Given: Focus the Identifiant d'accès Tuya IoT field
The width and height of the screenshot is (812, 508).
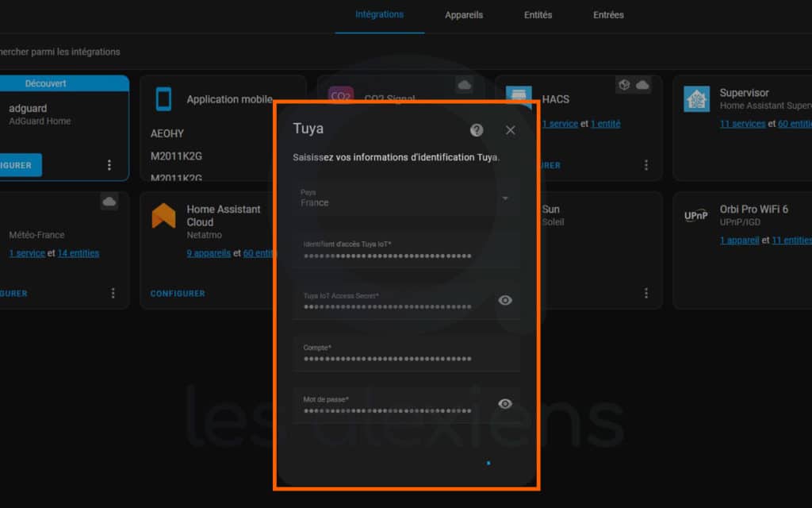Looking at the screenshot, I should click(x=407, y=250).
